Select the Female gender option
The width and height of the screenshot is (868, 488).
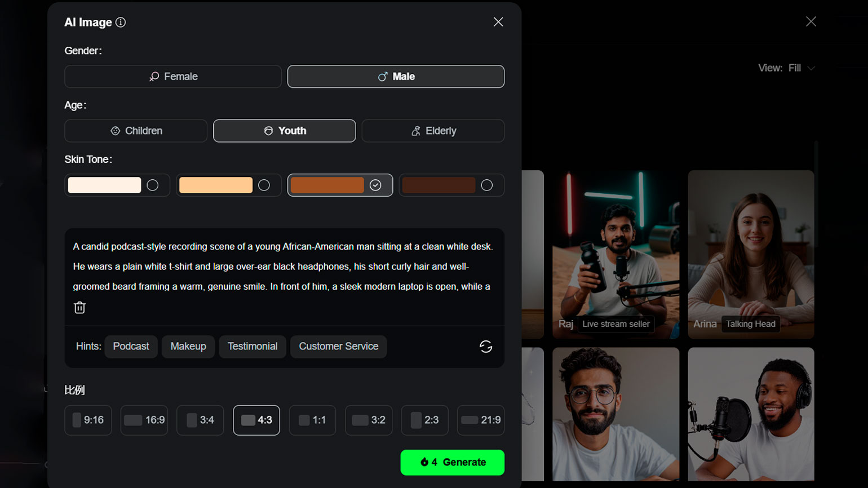[172, 77]
